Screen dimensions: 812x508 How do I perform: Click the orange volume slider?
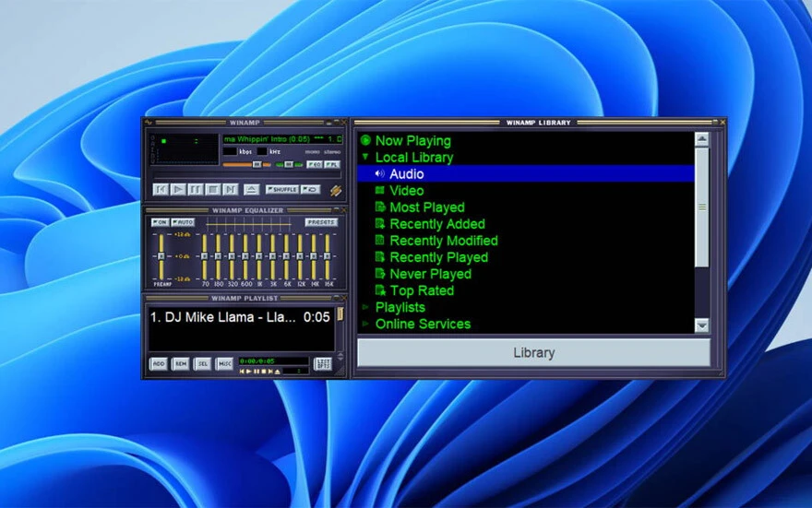(247, 164)
